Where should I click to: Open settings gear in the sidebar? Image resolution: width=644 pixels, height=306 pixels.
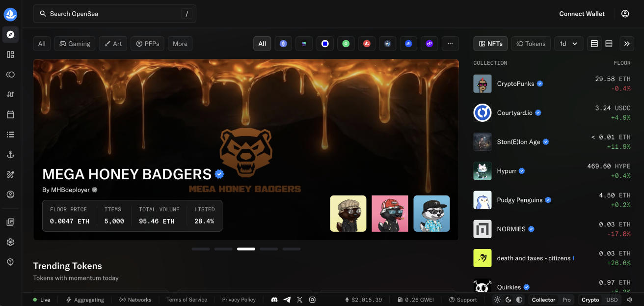tap(10, 242)
